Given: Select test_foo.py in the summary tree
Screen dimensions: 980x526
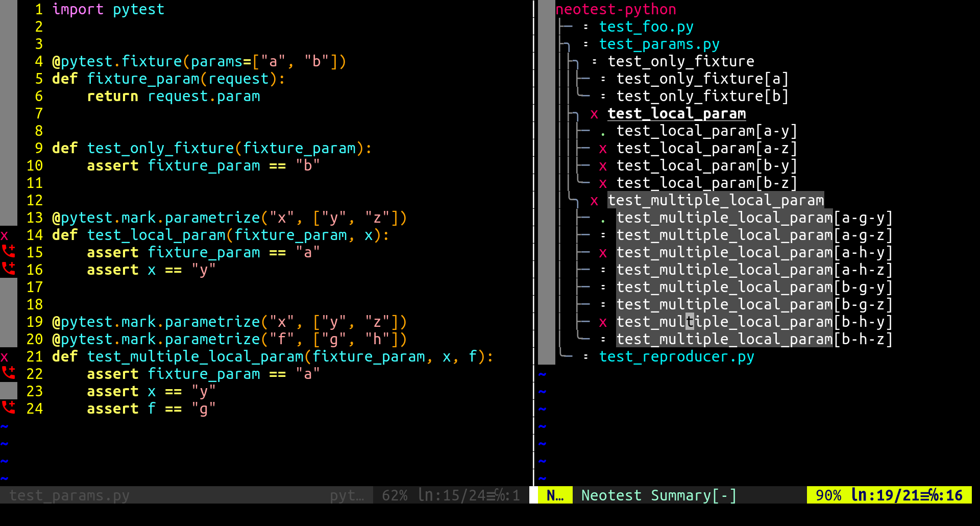Looking at the screenshot, I should pyautogui.click(x=646, y=27).
